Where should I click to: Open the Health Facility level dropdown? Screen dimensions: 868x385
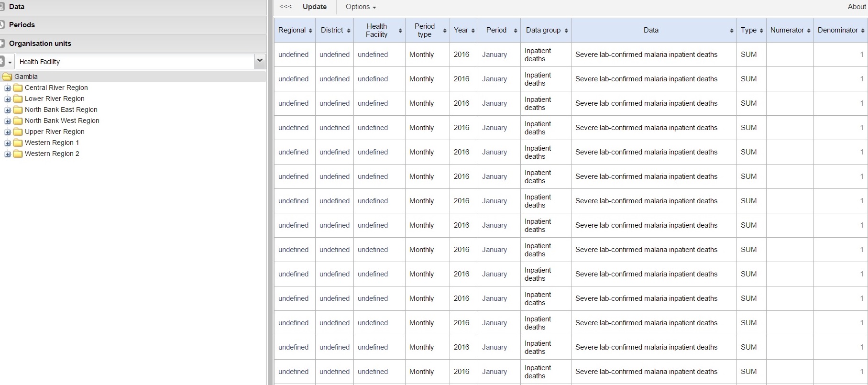[260, 61]
